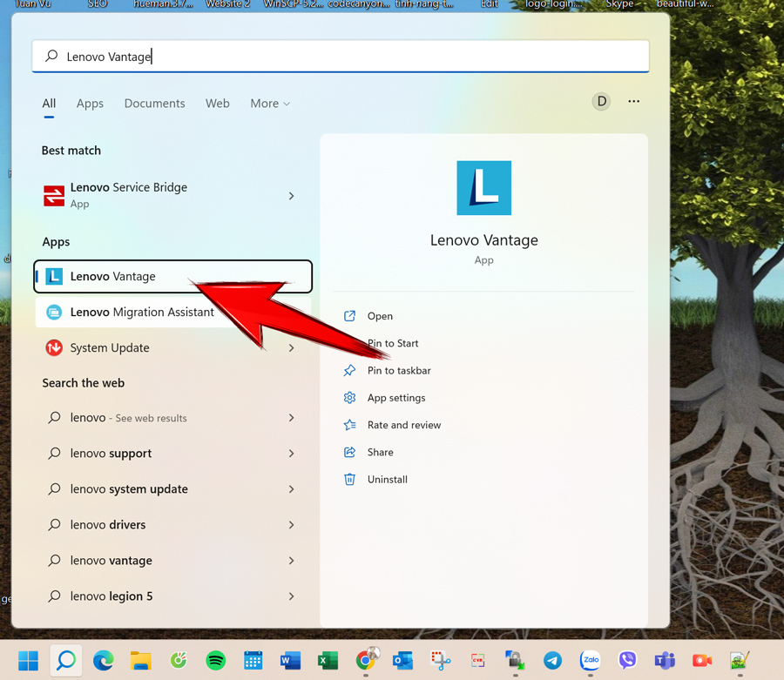Select Share option for Lenovo Vantage
784x680 pixels.
coord(381,452)
